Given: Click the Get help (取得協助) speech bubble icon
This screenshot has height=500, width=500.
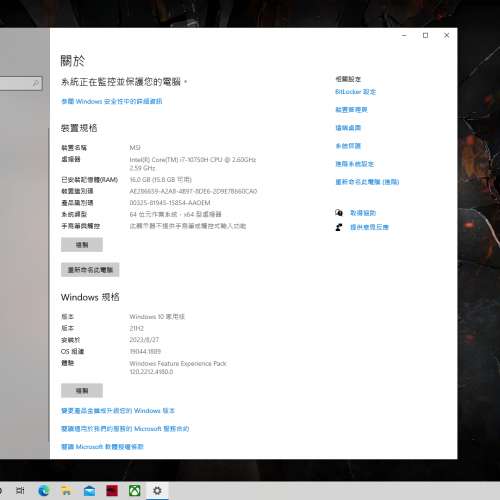Looking at the screenshot, I should (339, 213).
